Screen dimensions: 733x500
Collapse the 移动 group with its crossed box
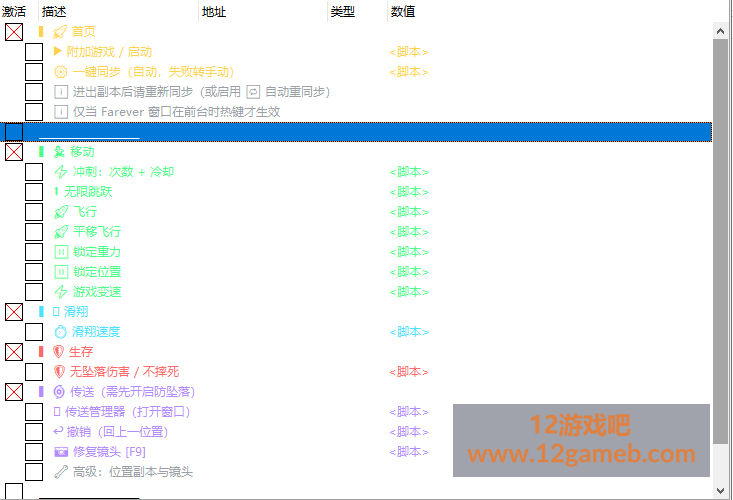[x=14, y=152]
